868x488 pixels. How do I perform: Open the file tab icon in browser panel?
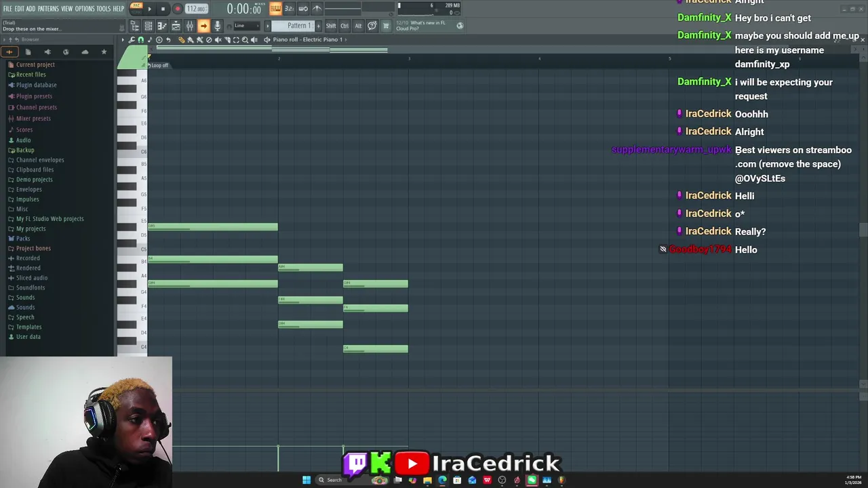point(28,52)
